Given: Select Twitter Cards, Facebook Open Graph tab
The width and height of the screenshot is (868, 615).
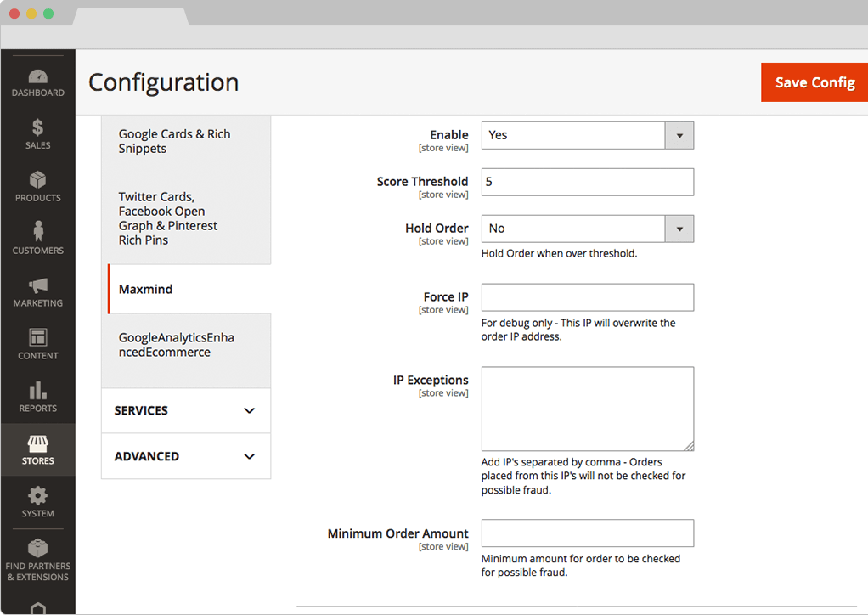Looking at the screenshot, I should (186, 218).
